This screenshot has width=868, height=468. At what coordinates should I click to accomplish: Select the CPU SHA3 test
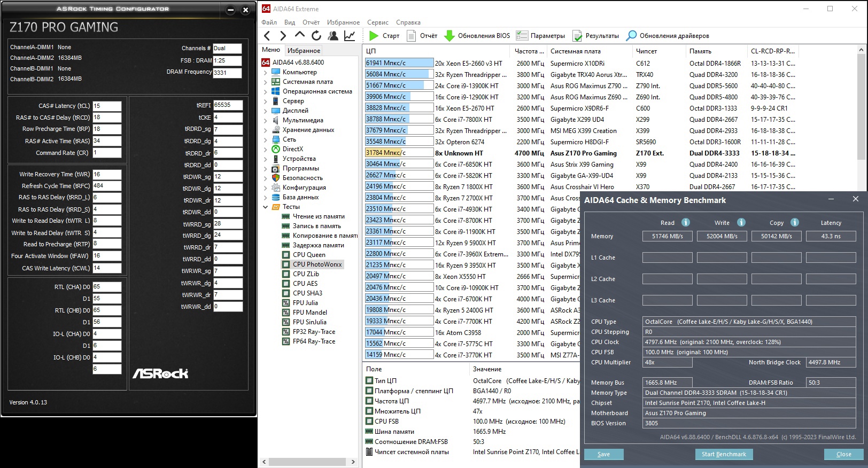point(307,293)
